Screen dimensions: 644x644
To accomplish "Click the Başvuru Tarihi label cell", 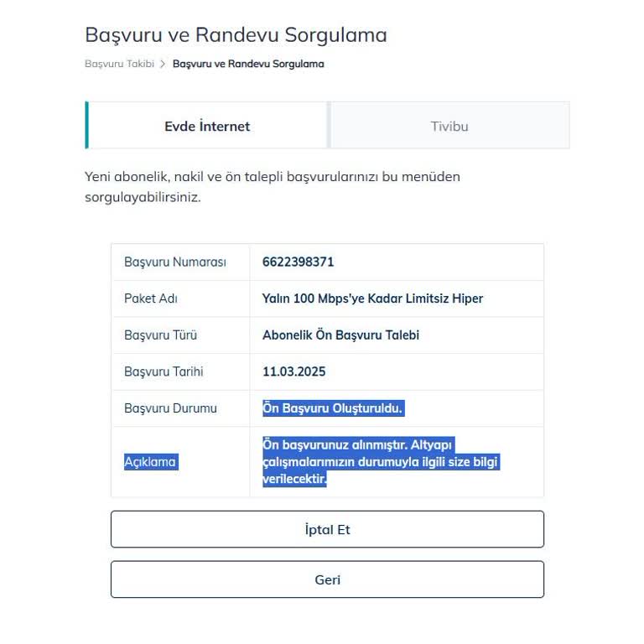I will (164, 371).
